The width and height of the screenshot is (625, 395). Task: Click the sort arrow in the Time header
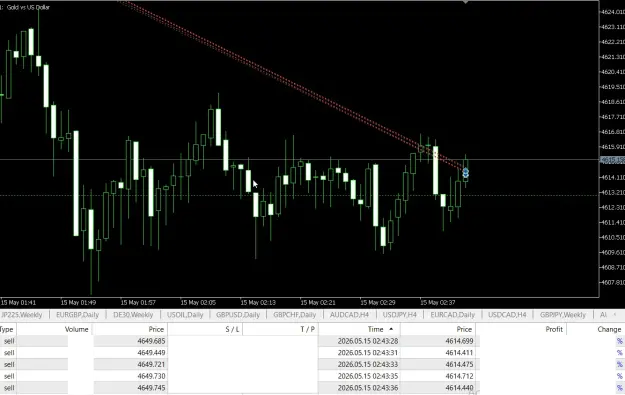click(x=391, y=329)
